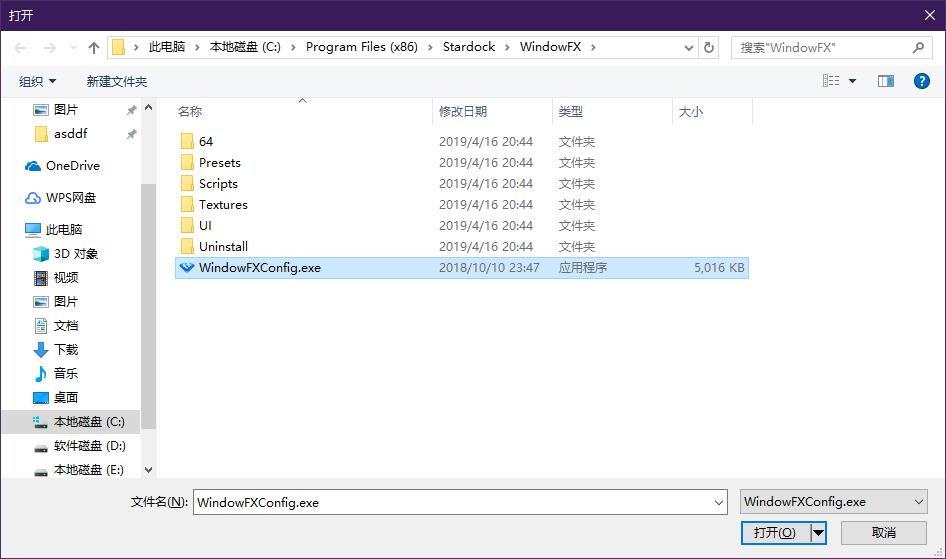Select 此电脑 in address breadcrumb
946x559 pixels.
[x=167, y=47]
